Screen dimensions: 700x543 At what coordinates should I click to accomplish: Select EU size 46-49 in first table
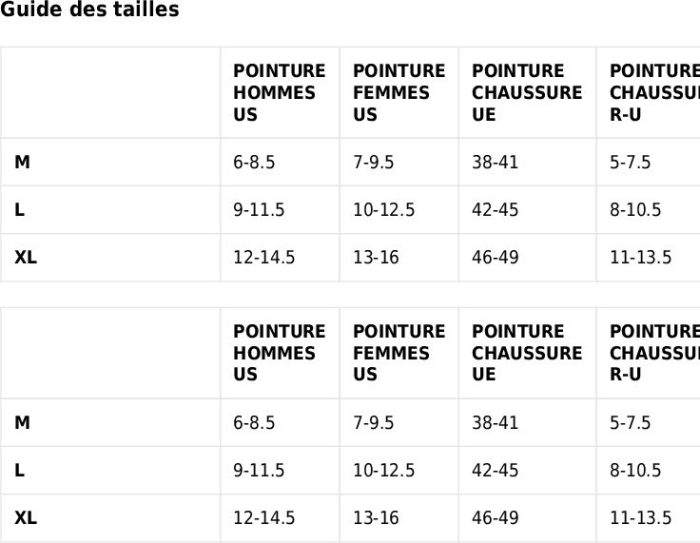point(495,257)
